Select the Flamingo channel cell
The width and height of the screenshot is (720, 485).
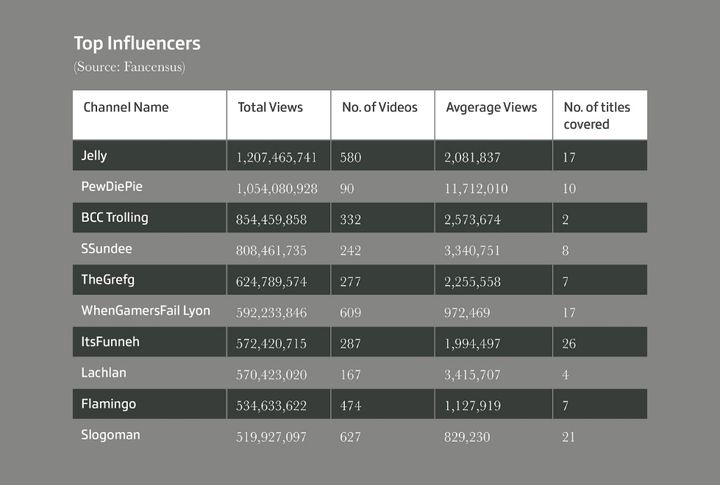point(110,404)
